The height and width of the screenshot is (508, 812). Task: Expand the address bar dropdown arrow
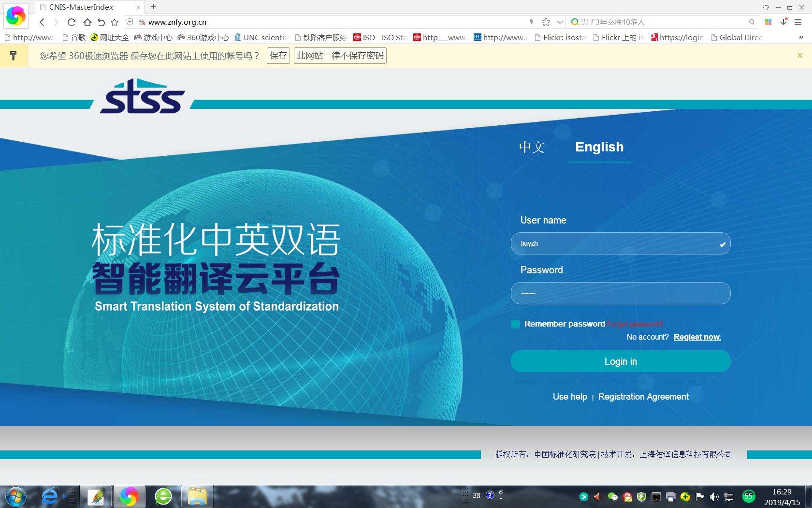click(560, 22)
